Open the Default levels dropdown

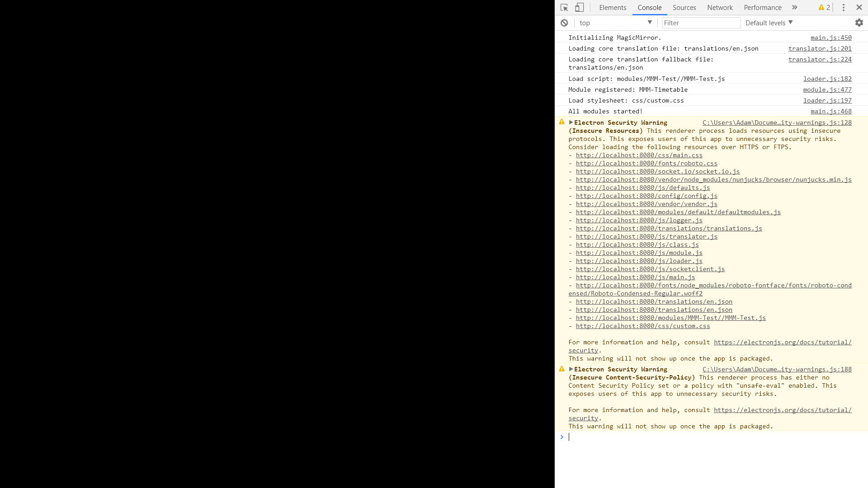[x=769, y=23]
